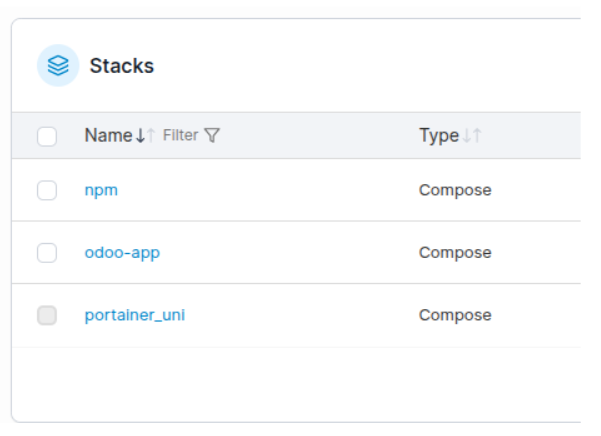Click the Type column header
Image resolution: width=601 pixels, height=436 pixels.
tap(439, 135)
